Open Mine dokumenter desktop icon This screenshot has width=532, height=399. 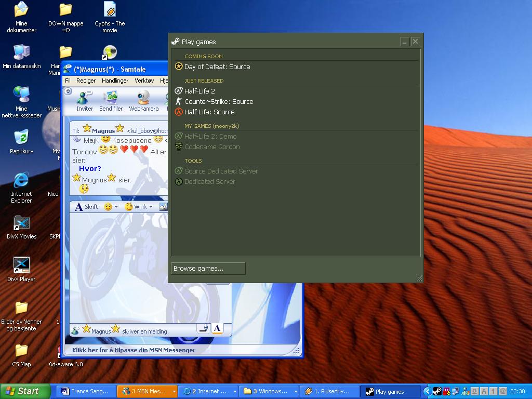pos(21,17)
